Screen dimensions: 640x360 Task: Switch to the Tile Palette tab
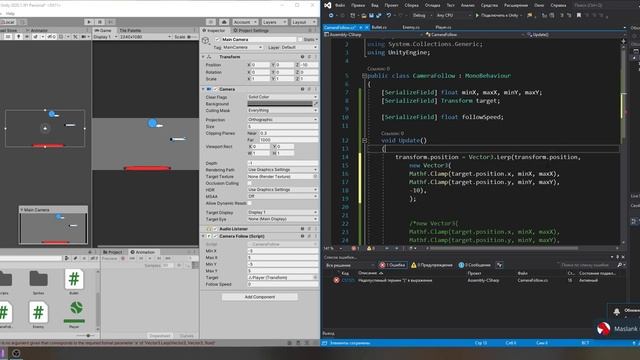point(130,30)
